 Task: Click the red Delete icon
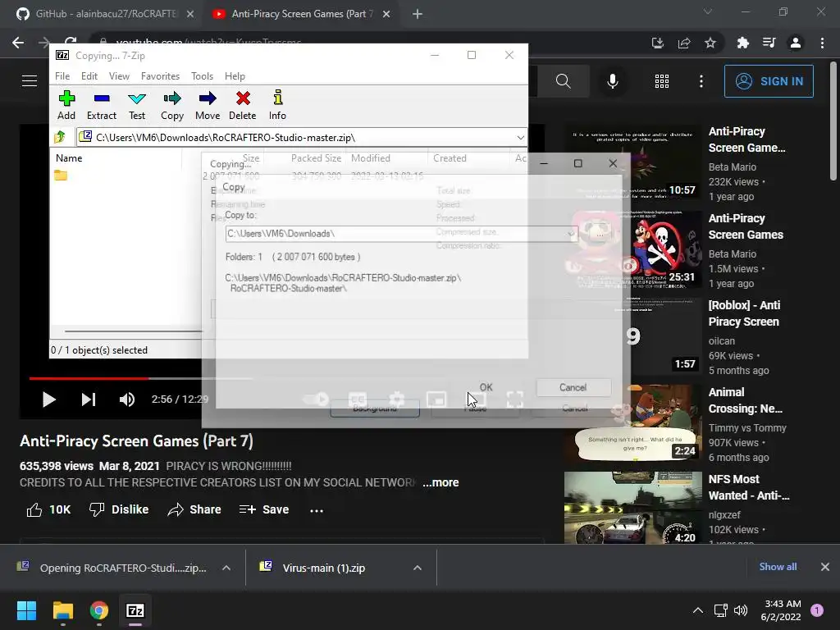243,105
